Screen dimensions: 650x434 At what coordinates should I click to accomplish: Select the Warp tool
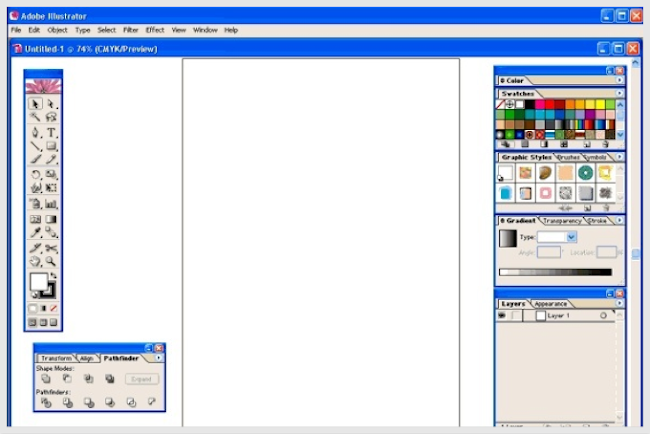click(x=35, y=188)
